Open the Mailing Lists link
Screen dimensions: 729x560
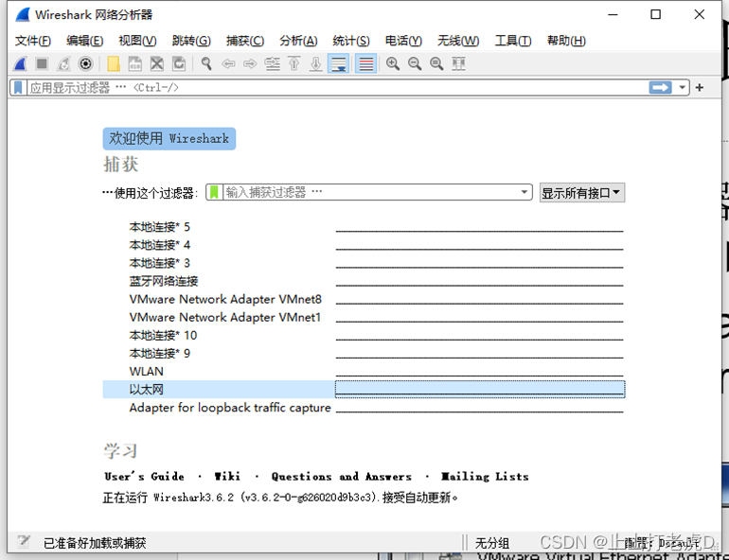485,477
